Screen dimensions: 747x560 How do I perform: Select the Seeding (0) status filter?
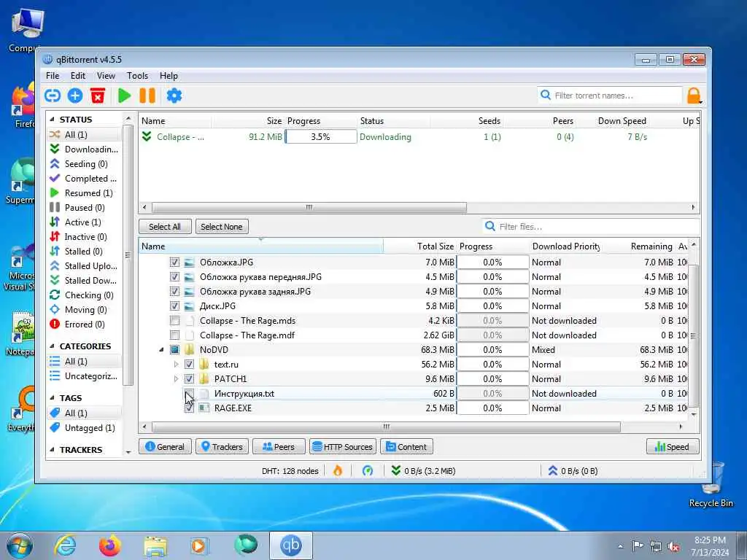click(84, 164)
